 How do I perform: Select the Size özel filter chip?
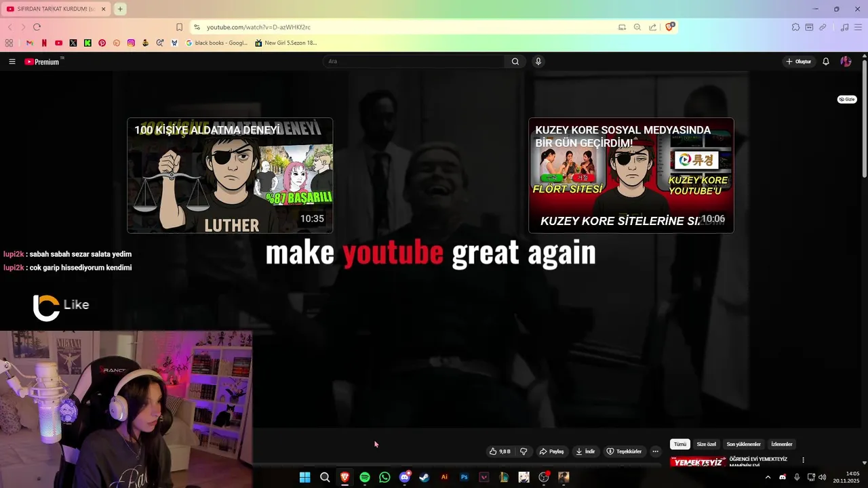pos(707,444)
